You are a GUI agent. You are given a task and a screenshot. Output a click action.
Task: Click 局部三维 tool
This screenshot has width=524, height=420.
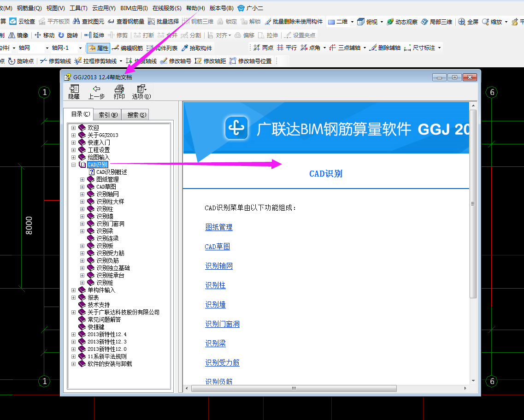[436, 22]
